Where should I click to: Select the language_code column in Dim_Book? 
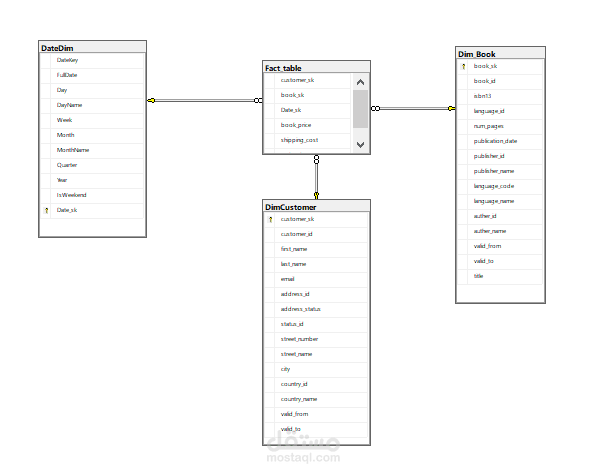(500, 186)
